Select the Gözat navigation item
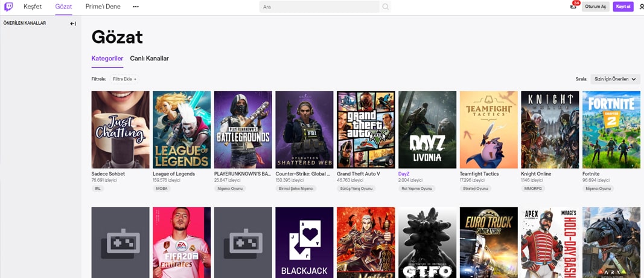This screenshot has height=278, width=644. [x=63, y=7]
